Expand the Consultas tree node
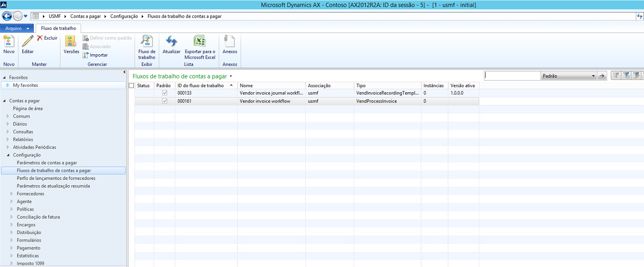Image resolution: width=644 pixels, height=267 pixels. coord(8,132)
